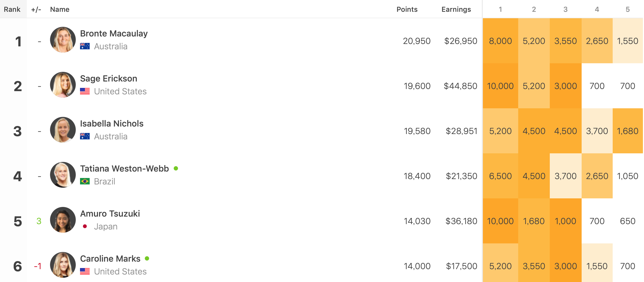The height and width of the screenshot is (282, 644).
Task: Click the green dot beside Tatiana Weston-Webb
Action: [176, 168]
